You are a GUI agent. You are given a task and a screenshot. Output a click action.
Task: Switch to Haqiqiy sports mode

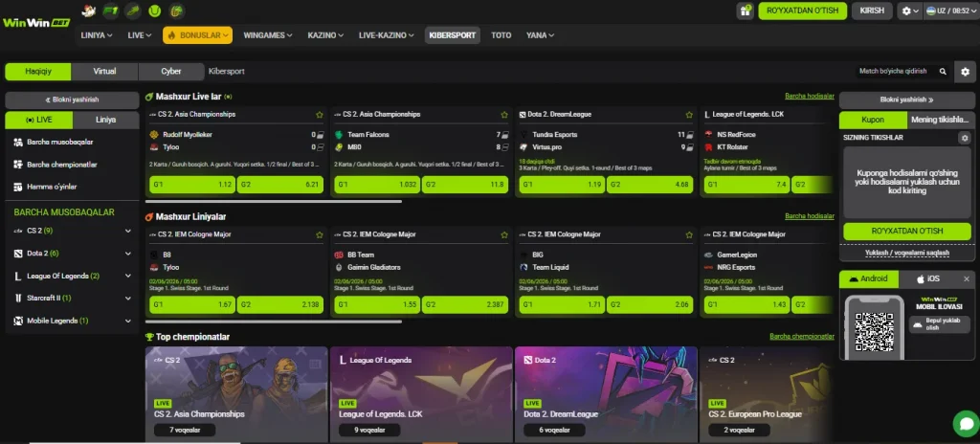[38, 72]
